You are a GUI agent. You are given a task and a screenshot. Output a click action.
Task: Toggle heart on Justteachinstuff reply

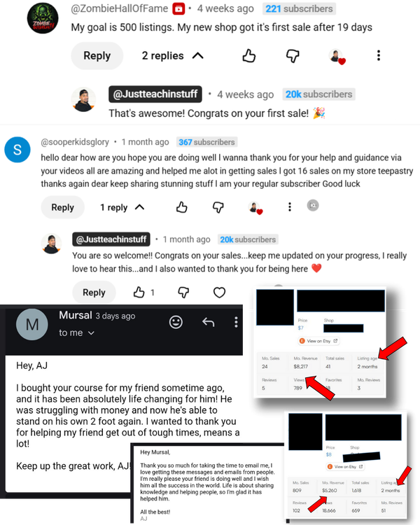tap(219, 293)
